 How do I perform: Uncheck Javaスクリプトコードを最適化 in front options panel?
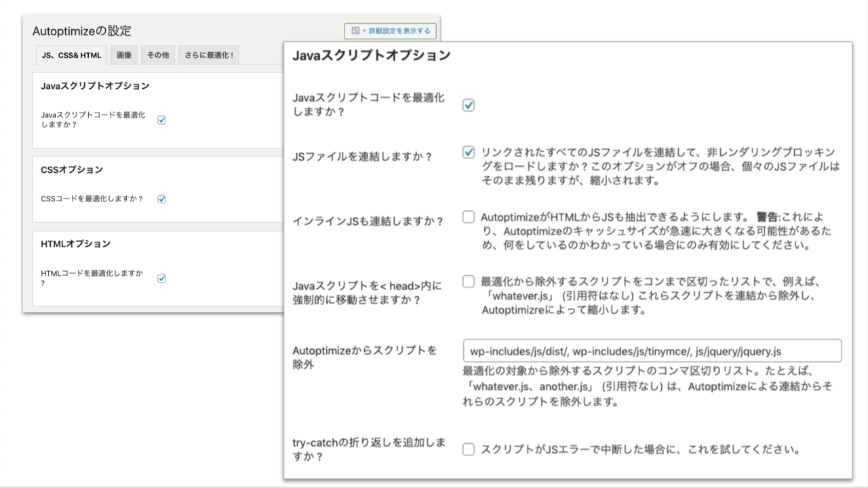469,105
